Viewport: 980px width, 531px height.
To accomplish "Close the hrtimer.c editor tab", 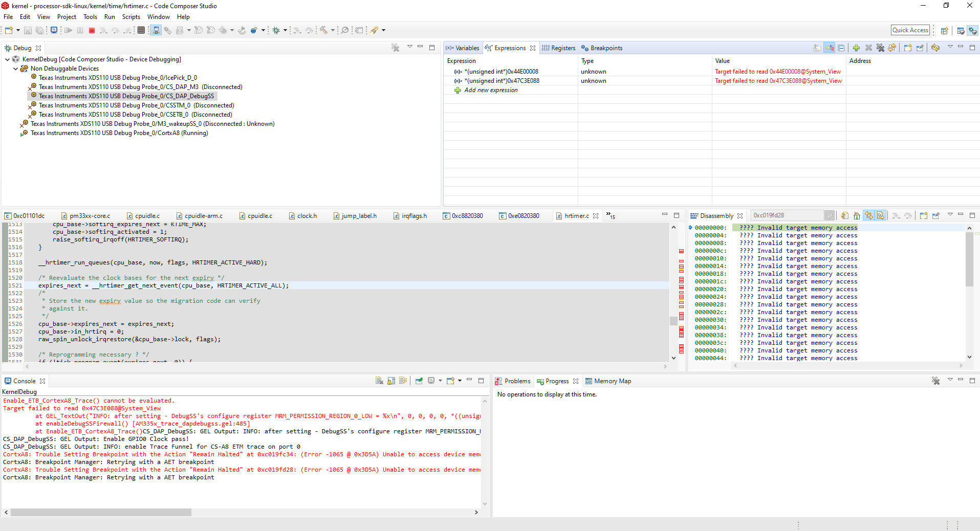I will click(x=596, y=216).
